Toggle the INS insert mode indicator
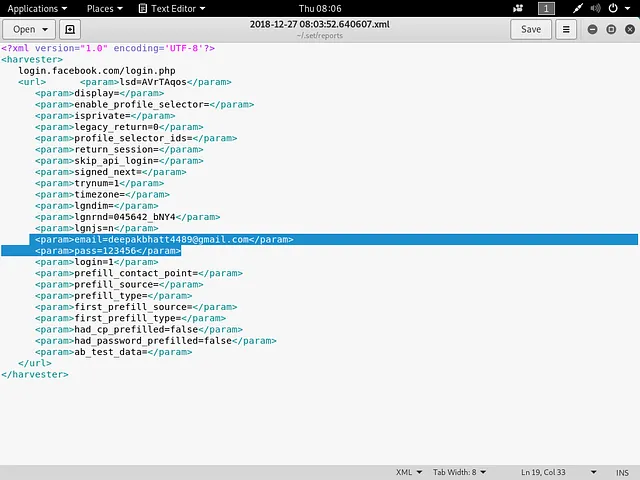The height and width of the screenshot is (480, 640). (x=622, y=473)
